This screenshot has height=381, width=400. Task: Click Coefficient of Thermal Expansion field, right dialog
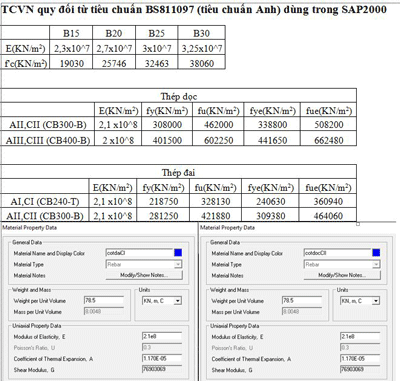(360, 358)
